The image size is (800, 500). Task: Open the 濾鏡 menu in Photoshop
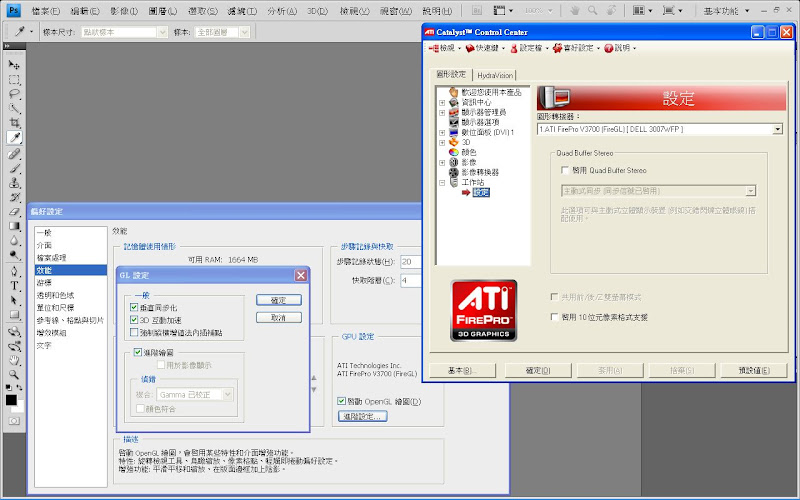pyautogui.click(x=242, y=11)
